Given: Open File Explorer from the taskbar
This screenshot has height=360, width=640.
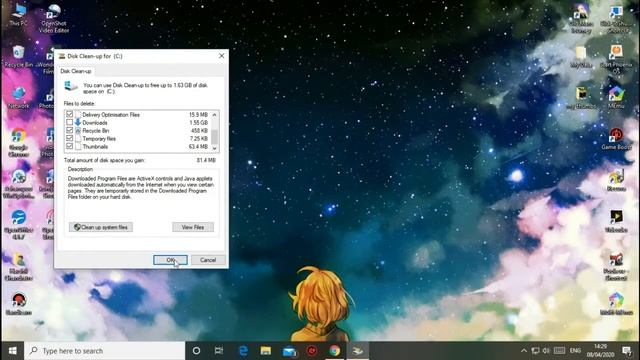Looking at the screenshot, I should tap(266, 351).
